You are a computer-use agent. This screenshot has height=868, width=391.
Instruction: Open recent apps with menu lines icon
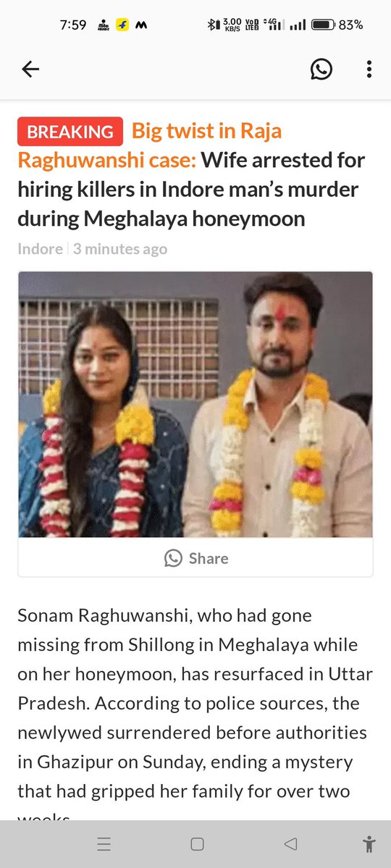(104, 844)
